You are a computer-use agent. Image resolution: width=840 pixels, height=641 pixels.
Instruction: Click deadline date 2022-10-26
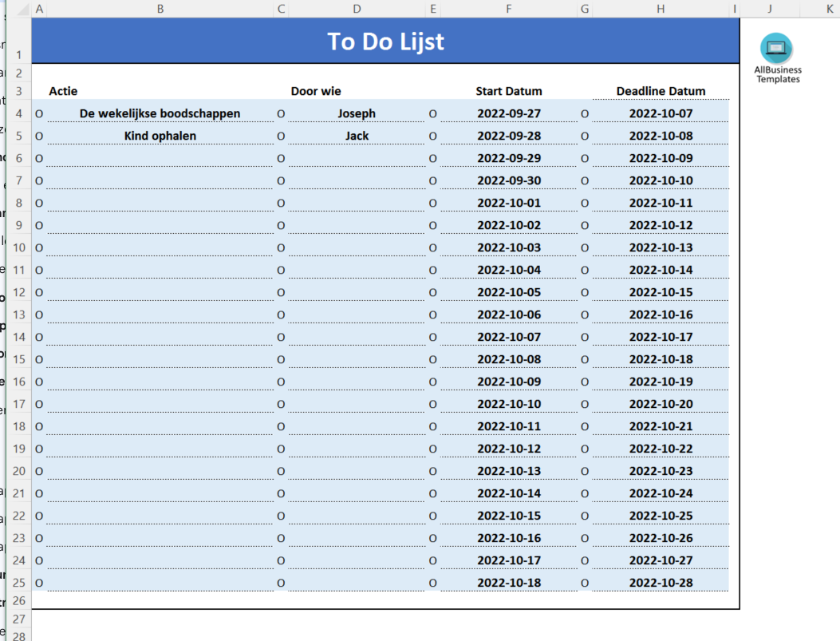(x=661, y=538)
